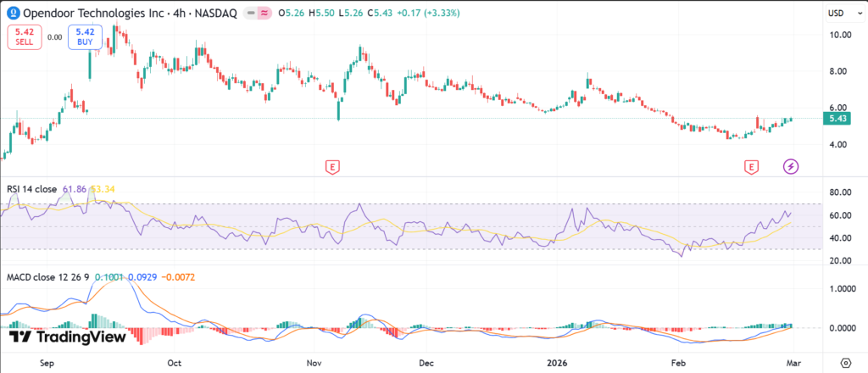868x373 pixels.
Task: Click the gray market status pill
Action: 253,14
